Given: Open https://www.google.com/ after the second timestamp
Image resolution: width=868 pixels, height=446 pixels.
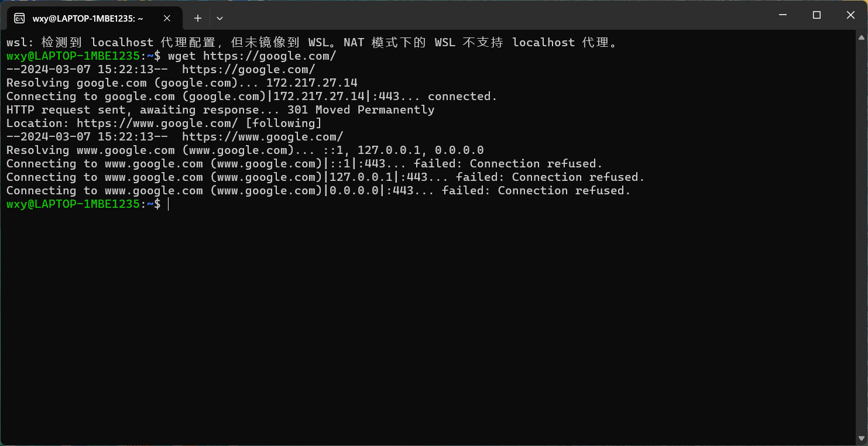Looking at the screenshot, I should [x=263, y=137].
